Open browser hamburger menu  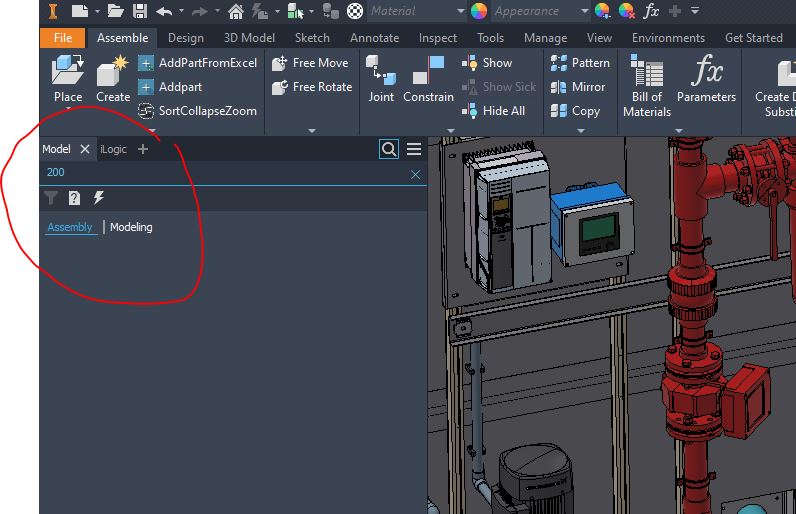point(414,149)
